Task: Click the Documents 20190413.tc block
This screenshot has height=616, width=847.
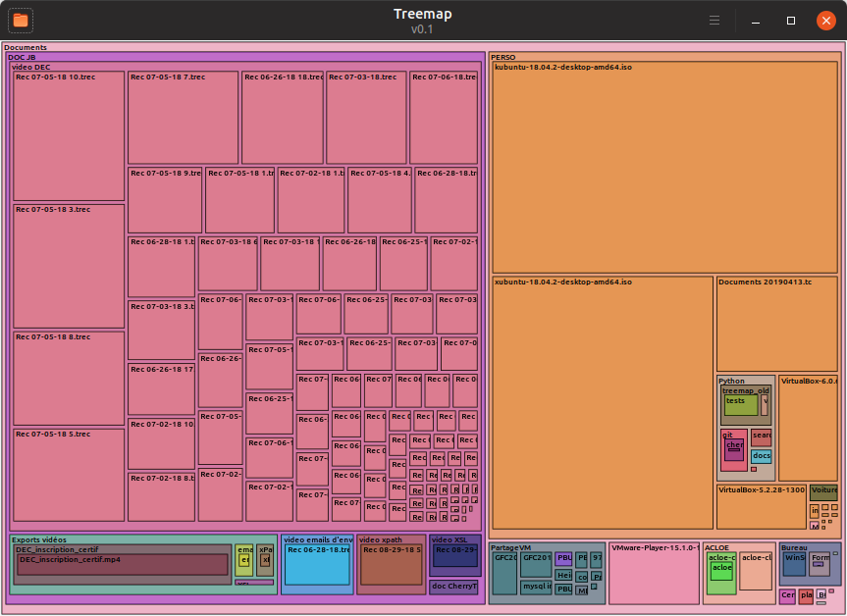Action: tap(777, 324)
